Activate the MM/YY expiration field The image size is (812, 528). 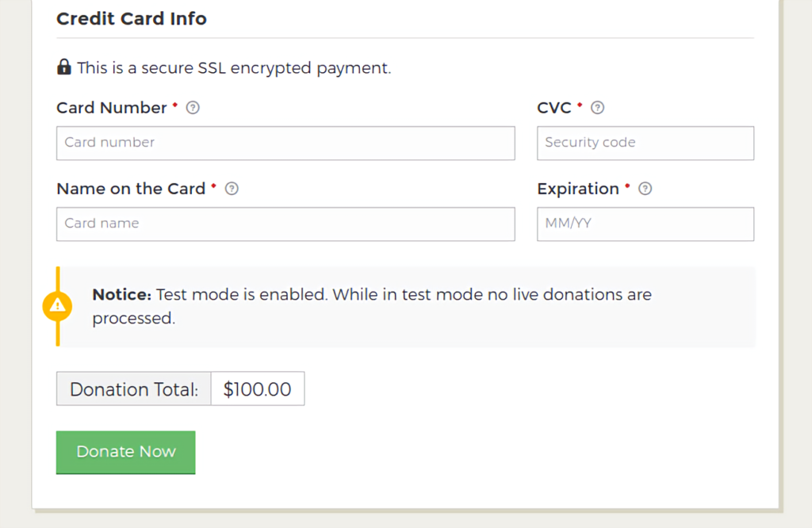click(645, 224)
